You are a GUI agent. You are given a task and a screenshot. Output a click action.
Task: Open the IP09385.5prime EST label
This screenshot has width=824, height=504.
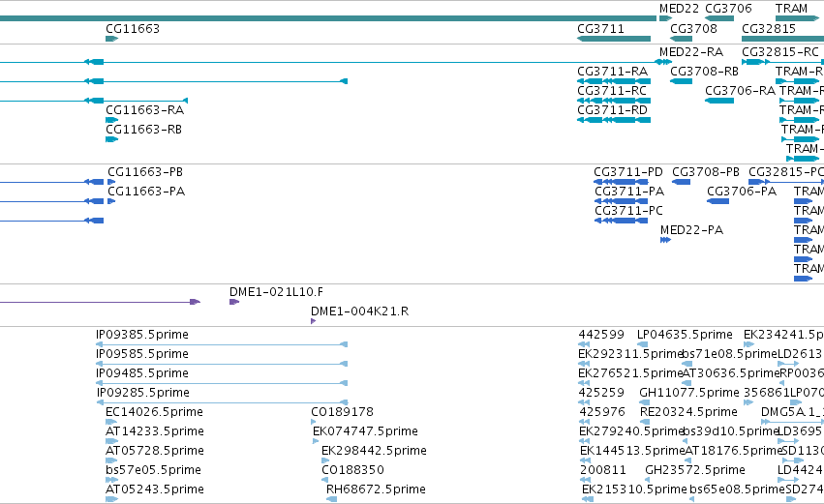[x=142, y=335]
